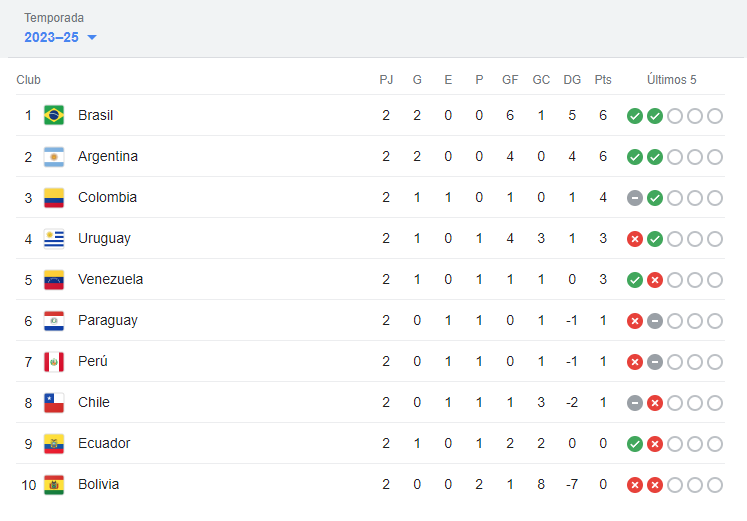Click the Paraguay flag icon
747x521 pixels.
(x=54, y=320)
